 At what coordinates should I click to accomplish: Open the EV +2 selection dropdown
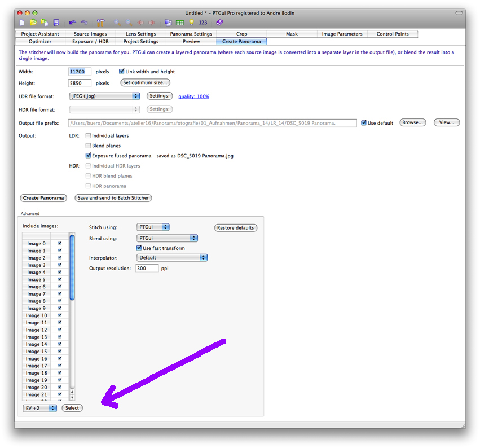coord(40,408)
